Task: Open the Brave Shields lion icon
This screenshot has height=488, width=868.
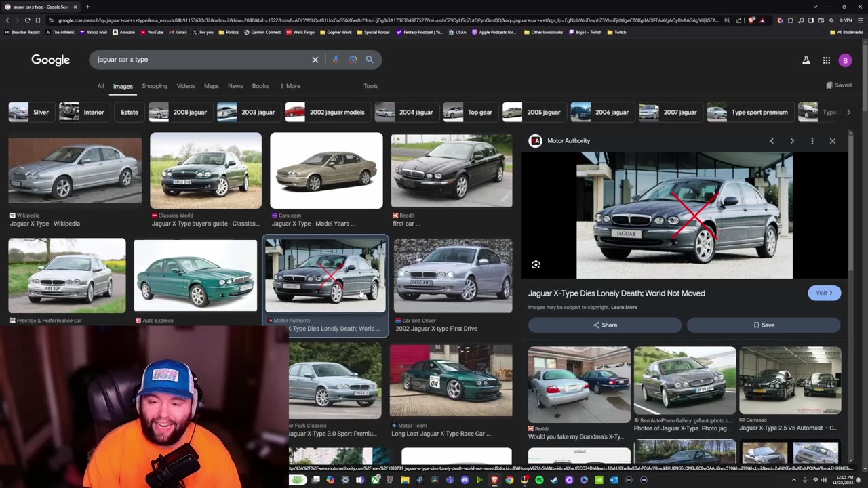Action: (753, 20)
